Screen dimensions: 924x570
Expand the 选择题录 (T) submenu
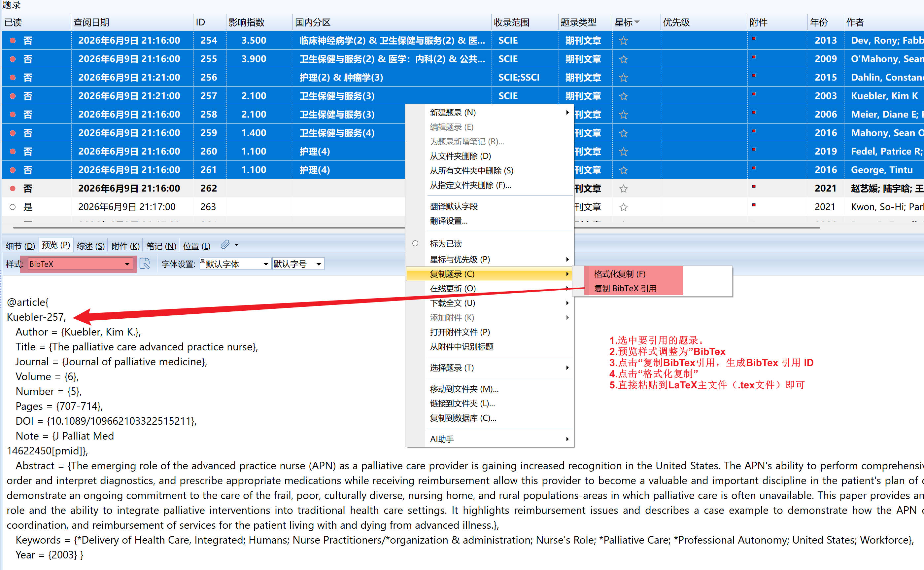pyautogui.click(x=490, y=368)
